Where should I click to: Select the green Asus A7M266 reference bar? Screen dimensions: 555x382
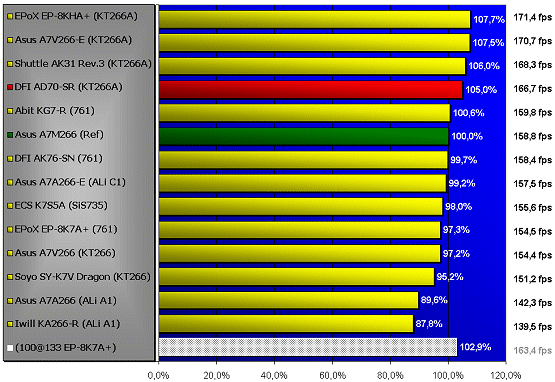pyautogui.click(x=304, y=137)
